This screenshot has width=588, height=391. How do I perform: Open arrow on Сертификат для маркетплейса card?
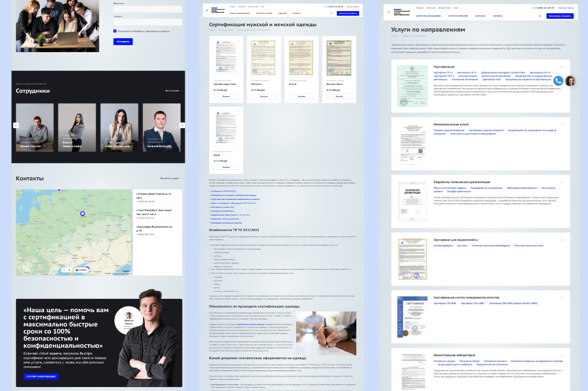(x=562, y=240)
